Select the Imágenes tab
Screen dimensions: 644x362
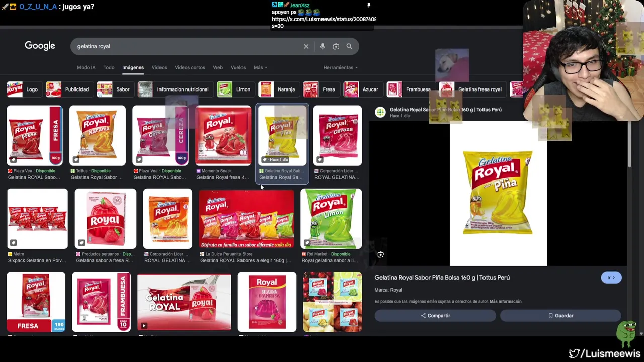pyautogui.click(x=133, y=67)
